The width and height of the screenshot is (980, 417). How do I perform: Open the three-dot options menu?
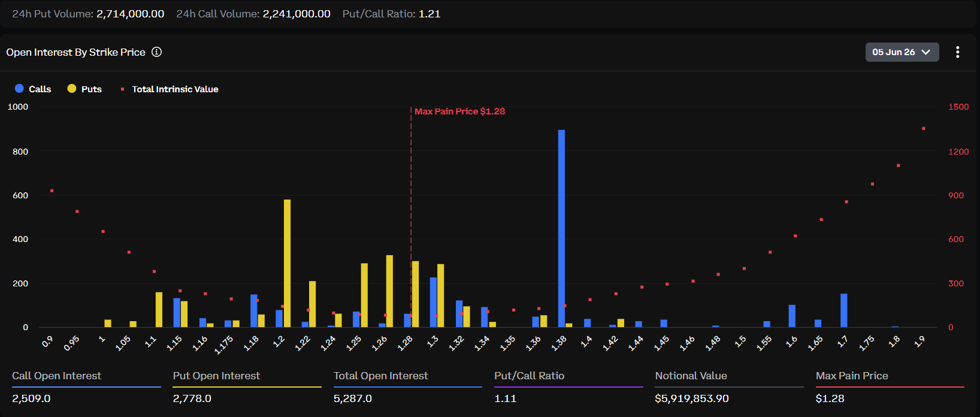(x=957, y=52)
